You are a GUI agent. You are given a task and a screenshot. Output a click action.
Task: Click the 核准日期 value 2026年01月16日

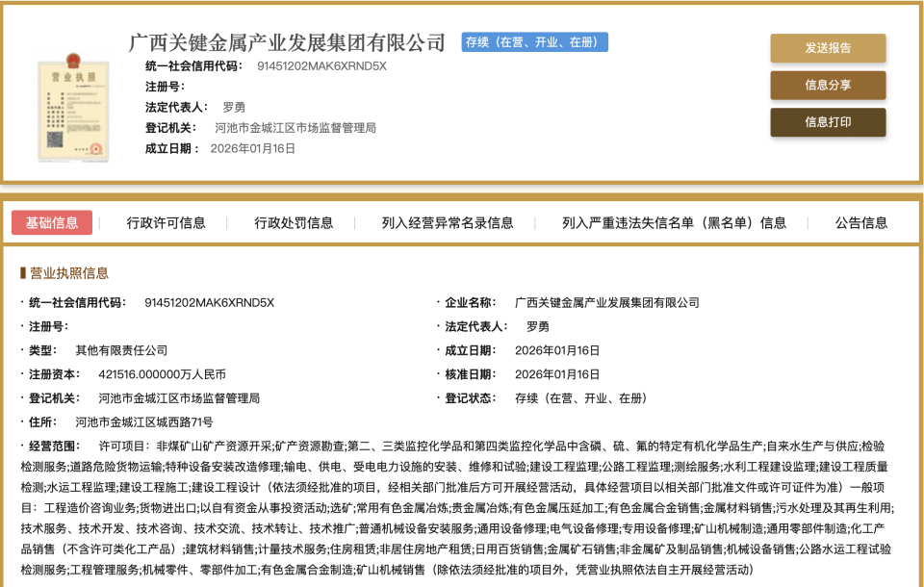pos(557,374)
